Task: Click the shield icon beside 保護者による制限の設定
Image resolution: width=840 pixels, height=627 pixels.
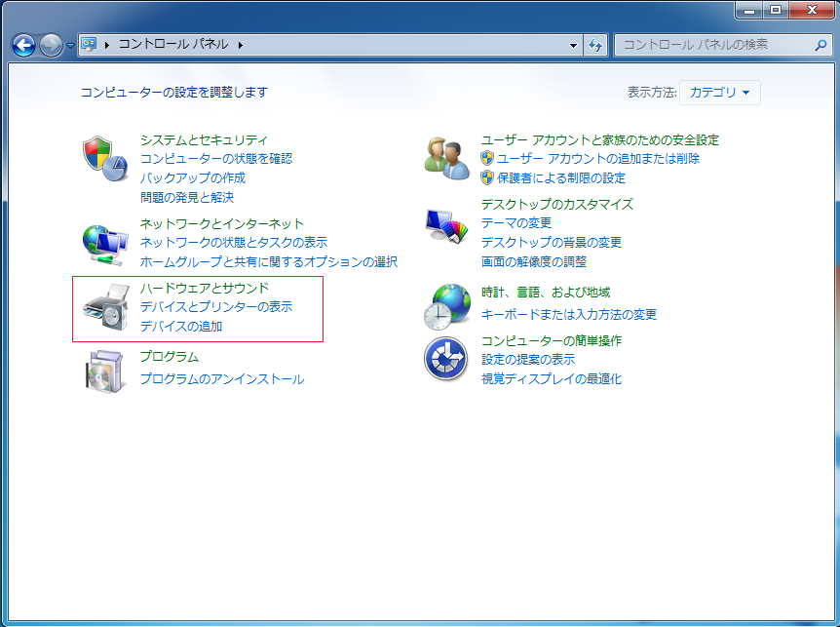Action: 487,177
